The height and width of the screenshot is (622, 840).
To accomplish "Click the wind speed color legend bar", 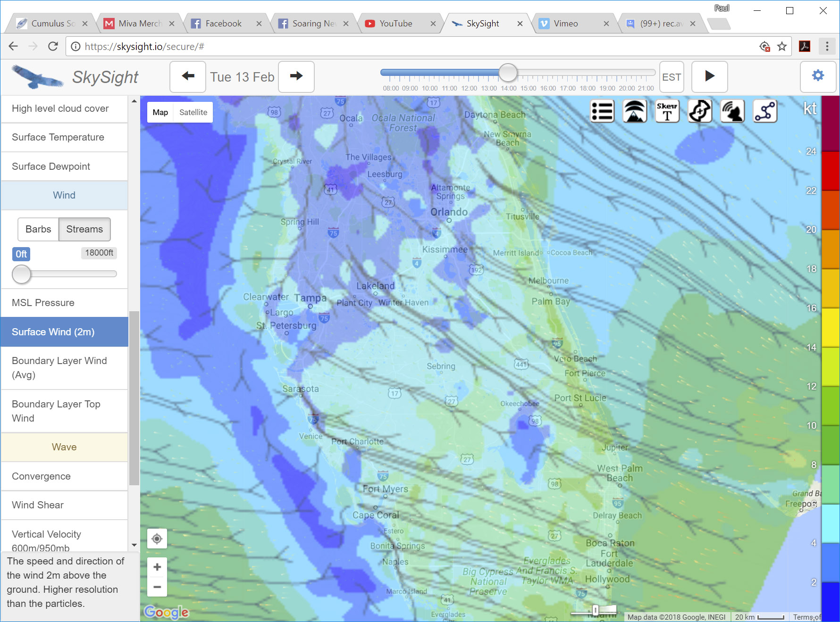I will pos(831,358).
